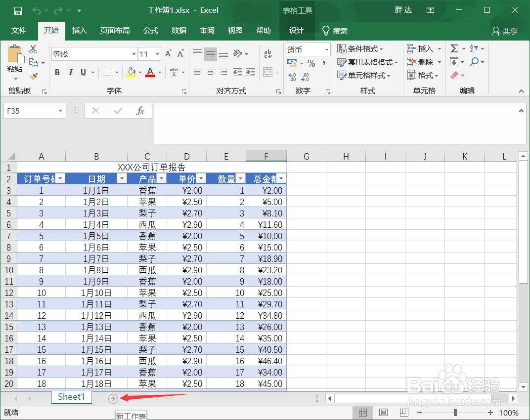Toggle Bold formatting
530x420 pixels.
[57, 72]
